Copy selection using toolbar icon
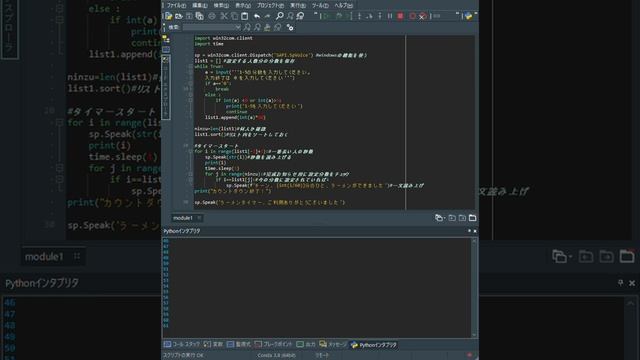Image resolution: width=640 pixels, height=360 pixels. coord(234,16)
